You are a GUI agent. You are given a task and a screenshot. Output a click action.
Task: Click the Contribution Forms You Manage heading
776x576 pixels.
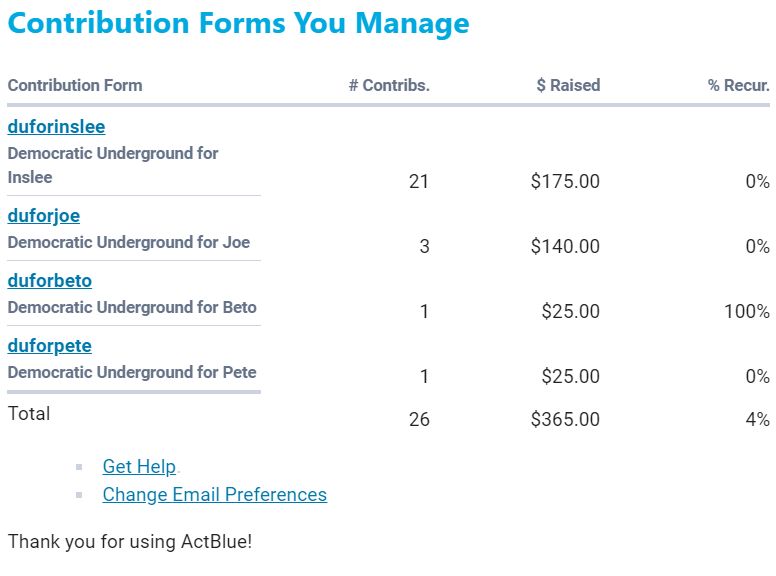pos(238,23)
